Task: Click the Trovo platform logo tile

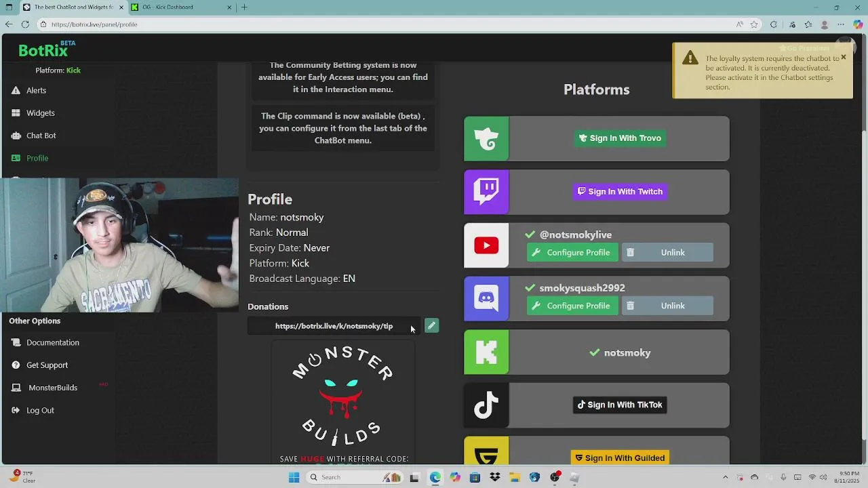Action: pyautogui.click(x=486, y=138)
